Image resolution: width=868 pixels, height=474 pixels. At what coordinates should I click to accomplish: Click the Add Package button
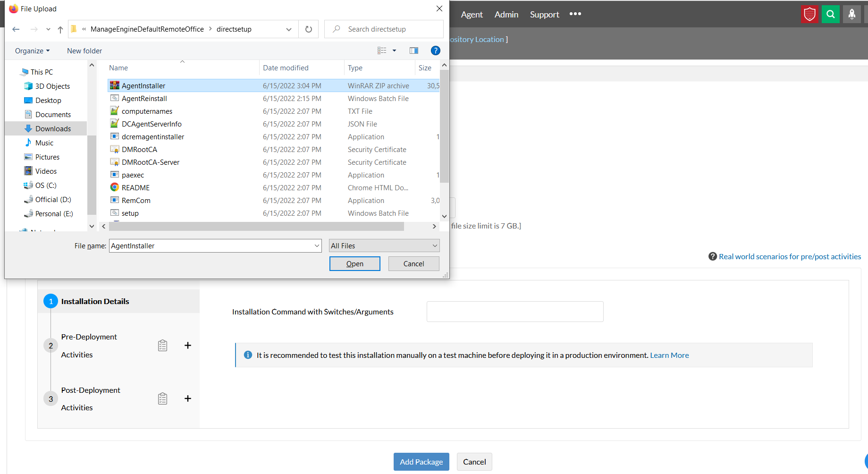(x=421, y=462)
